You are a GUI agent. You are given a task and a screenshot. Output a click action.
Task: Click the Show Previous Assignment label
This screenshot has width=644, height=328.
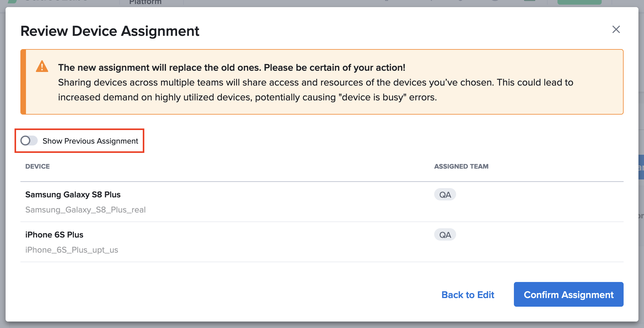90,141
